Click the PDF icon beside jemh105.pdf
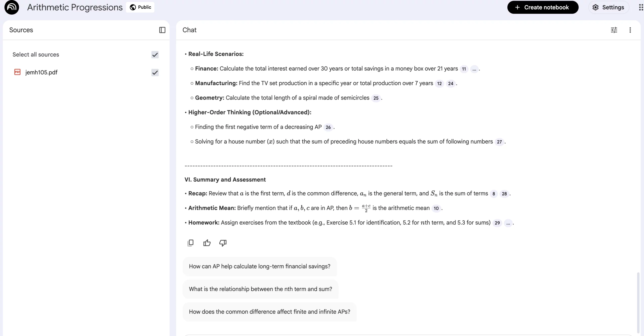644x336 pixels. click(x=17, y=72)
